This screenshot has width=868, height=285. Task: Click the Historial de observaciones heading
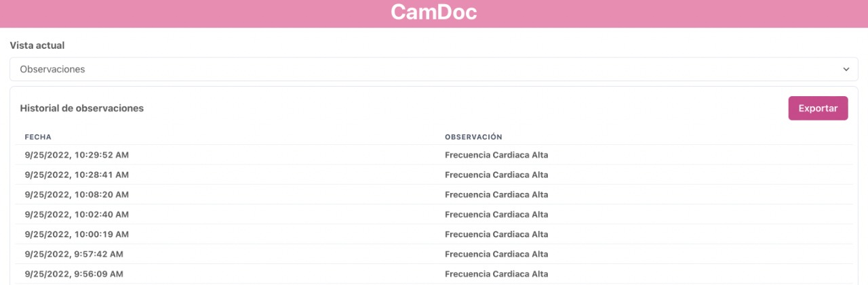coord(82,108)
